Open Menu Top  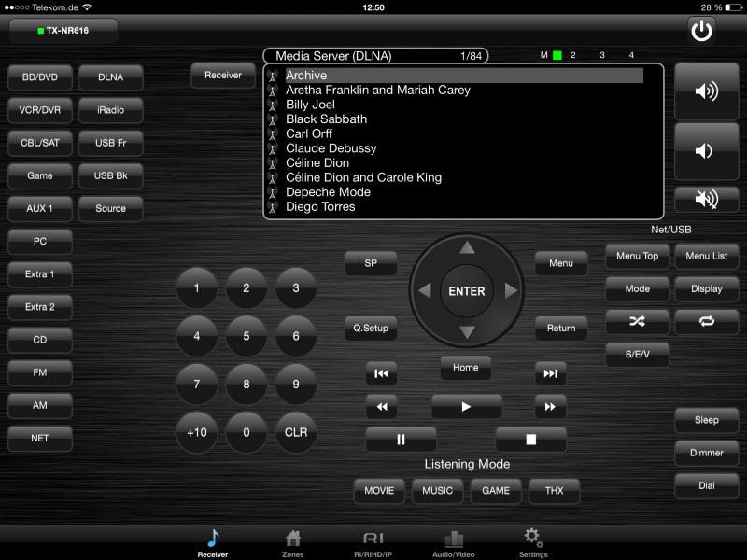[x=638, y=256]
